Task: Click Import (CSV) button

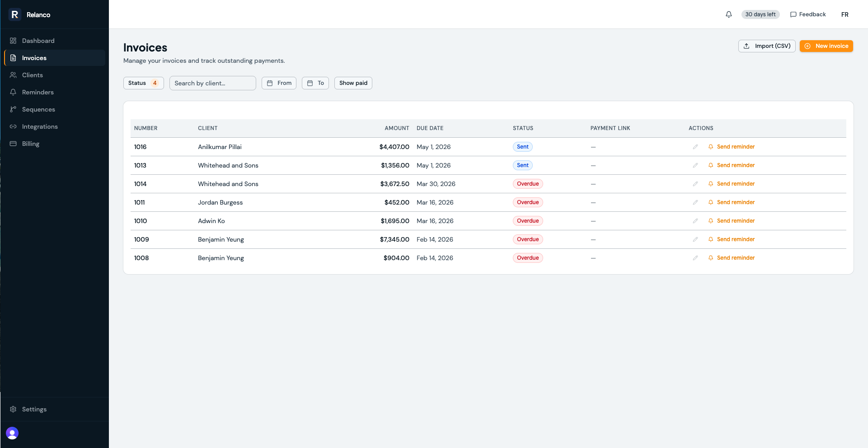Action: tap(767, 46)
